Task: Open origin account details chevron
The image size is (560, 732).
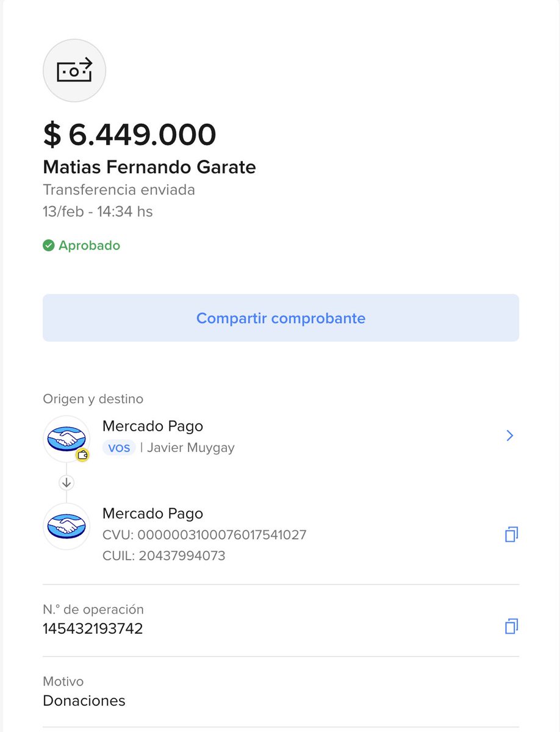Action: [510, 436]
